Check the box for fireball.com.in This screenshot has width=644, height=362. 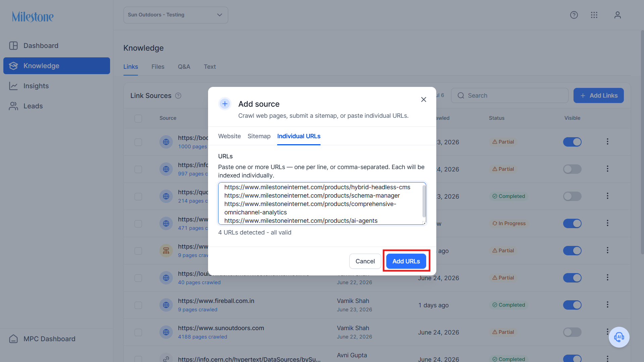tap(138, 305)
